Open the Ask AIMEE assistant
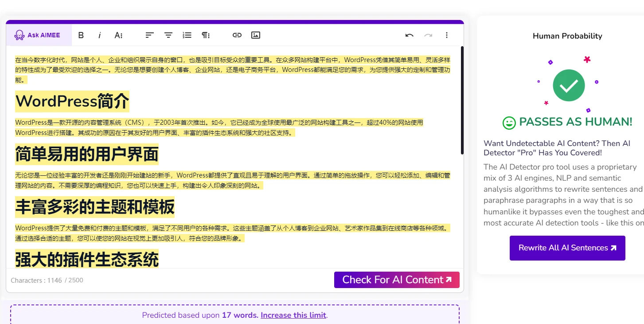644x324 pixels. [39, 35]
